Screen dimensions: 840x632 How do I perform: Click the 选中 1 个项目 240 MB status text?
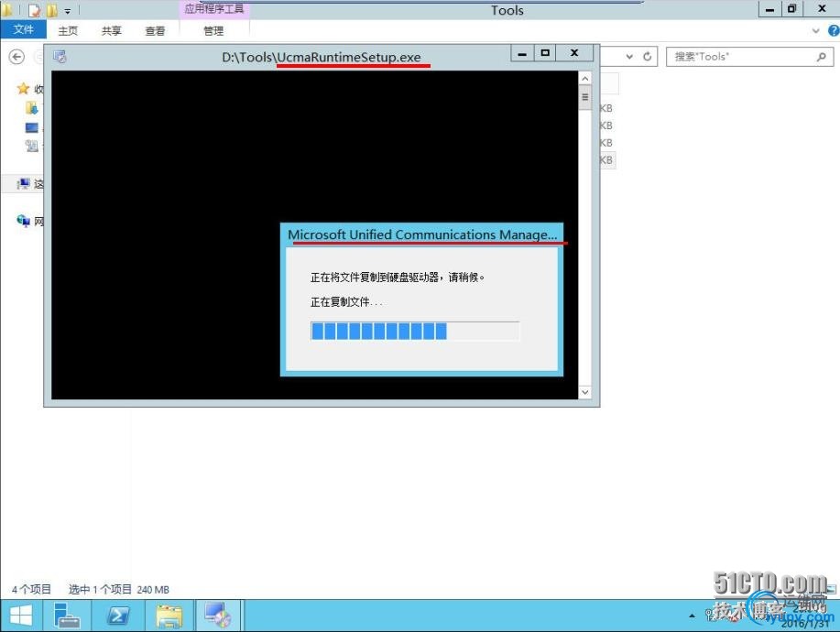coord(119,589)
